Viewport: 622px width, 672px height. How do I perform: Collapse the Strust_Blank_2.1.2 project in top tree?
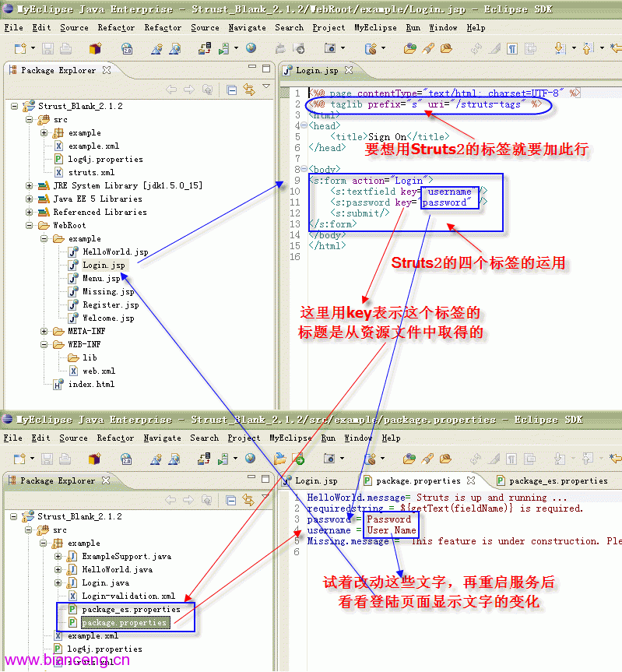14,106
